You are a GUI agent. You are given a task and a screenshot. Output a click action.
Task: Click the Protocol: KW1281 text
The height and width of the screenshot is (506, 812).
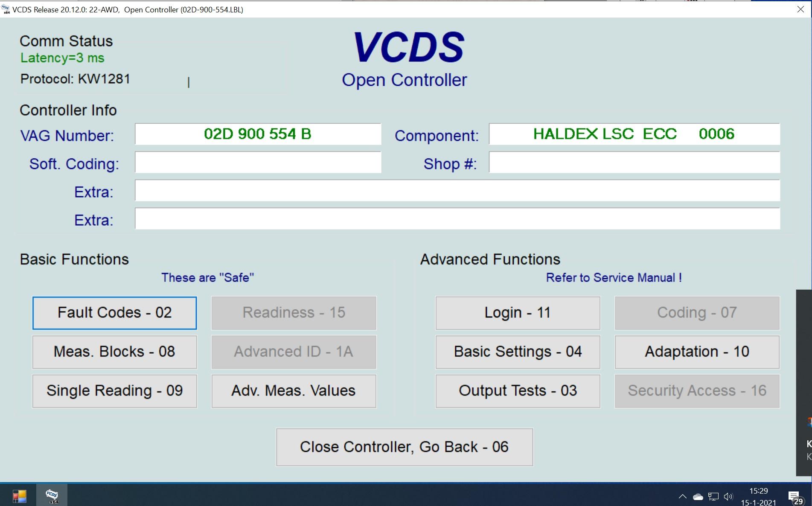tap(75, 79)
